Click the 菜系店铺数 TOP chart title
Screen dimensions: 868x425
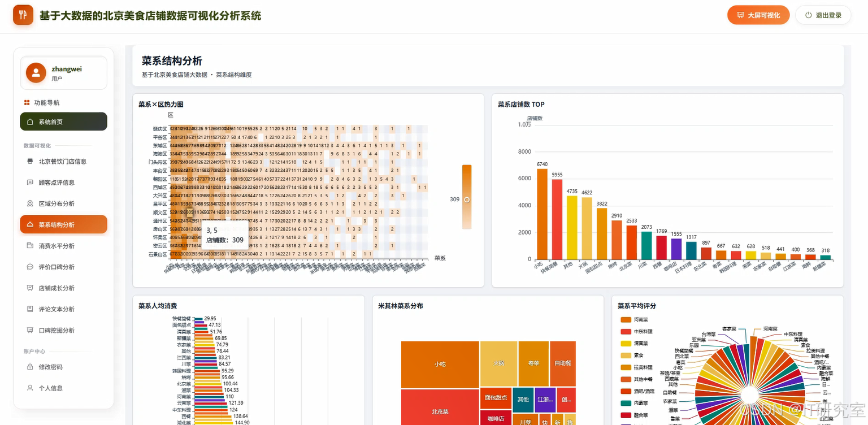521,105
